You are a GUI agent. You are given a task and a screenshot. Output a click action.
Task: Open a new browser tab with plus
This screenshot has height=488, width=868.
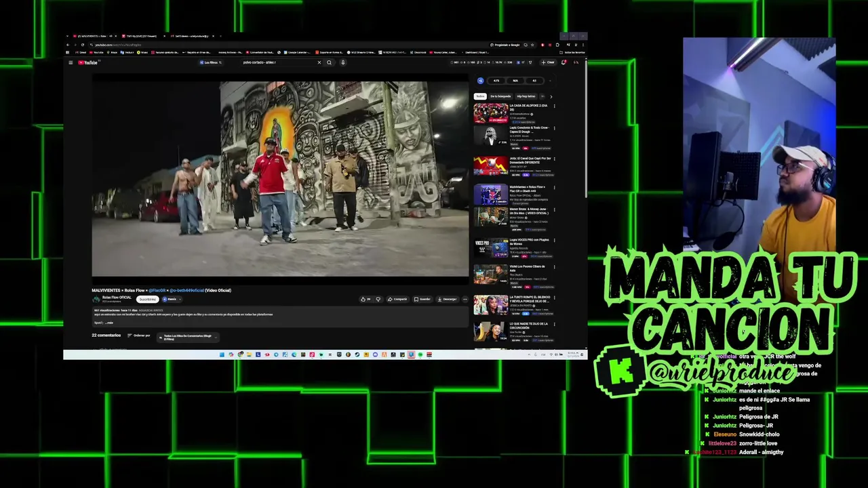tap(220, 36)
